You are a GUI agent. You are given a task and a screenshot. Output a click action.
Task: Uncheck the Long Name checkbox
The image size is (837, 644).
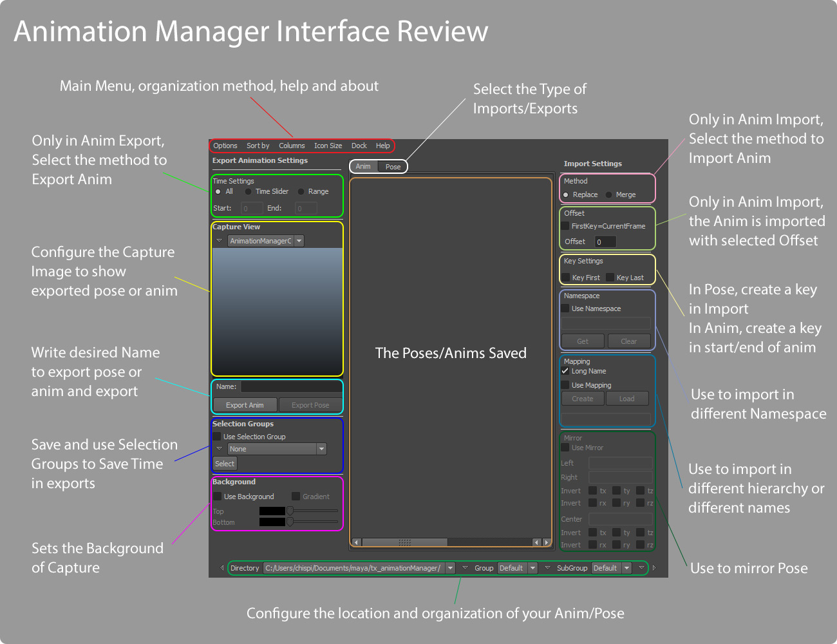tap(565, 371)
